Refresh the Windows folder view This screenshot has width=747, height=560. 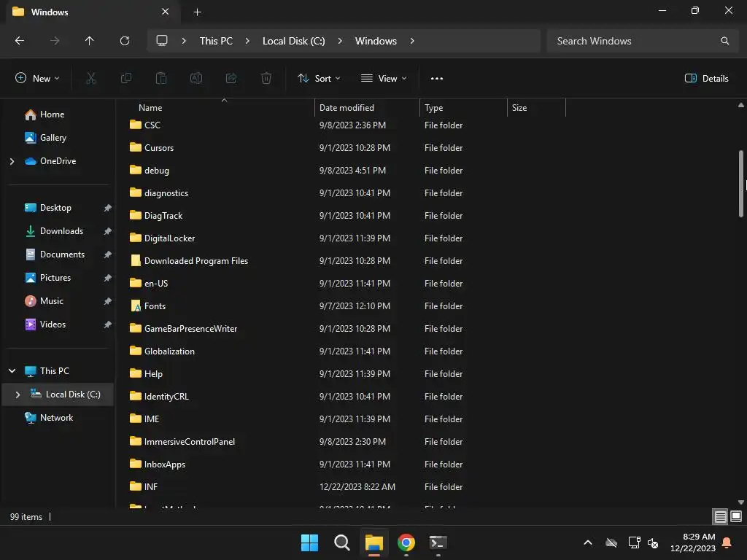tap(125, 41)
